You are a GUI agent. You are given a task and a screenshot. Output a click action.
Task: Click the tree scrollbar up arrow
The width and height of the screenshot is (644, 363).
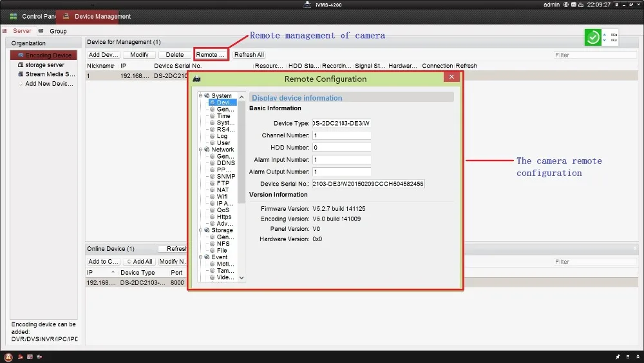coord(241,97)
